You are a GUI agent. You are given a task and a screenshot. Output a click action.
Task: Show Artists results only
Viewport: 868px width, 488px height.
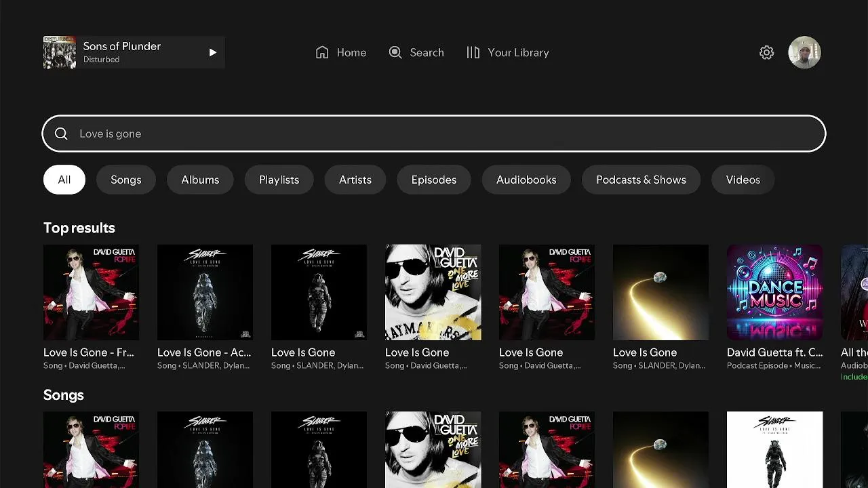(355, 180)
